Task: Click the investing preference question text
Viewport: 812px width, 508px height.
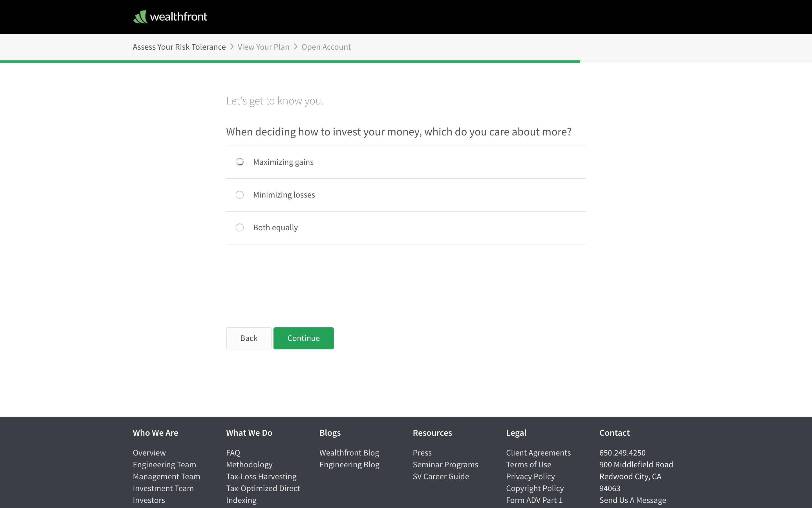Action: [x=399, y=132]
